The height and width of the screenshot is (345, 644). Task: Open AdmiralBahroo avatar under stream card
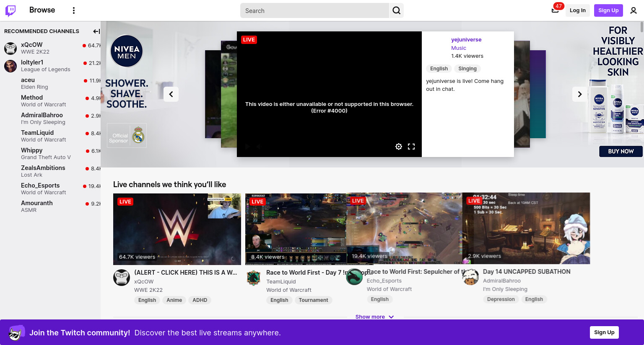470,277
